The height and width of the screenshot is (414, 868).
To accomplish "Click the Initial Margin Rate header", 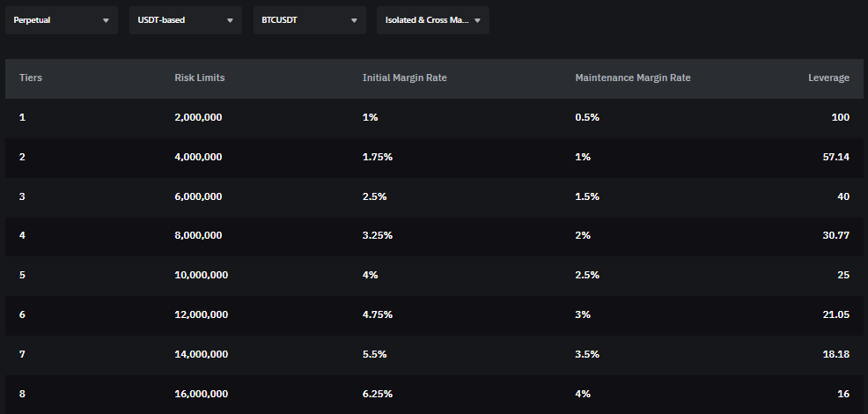I will (x=404, y=78).
